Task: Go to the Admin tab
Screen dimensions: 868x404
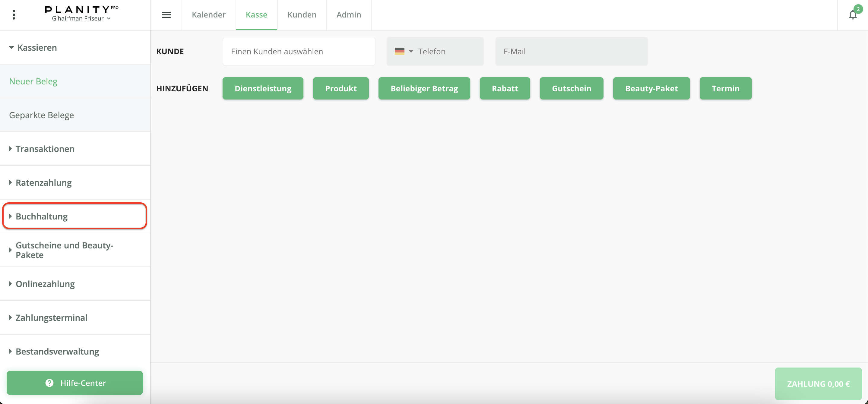Action: point(348,15)
